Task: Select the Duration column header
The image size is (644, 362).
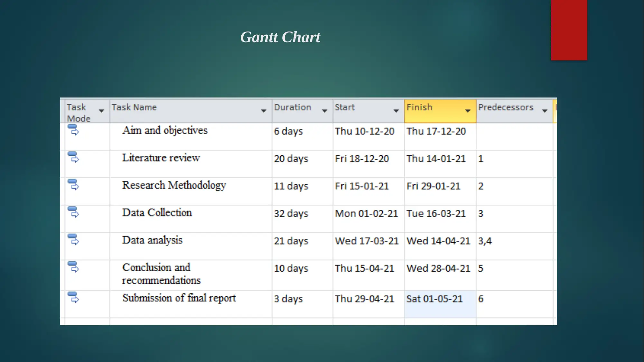Action: tap(302, 111)
